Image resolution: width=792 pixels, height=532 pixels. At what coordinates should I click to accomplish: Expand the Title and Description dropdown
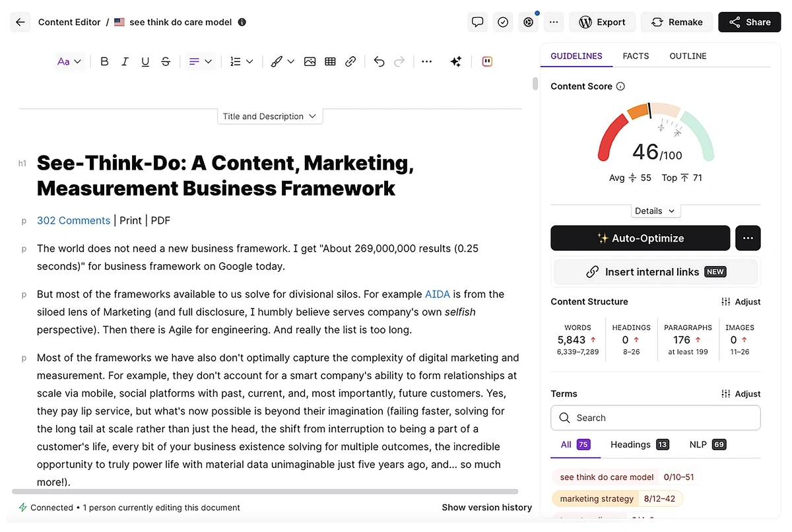[x=270, y=116]
